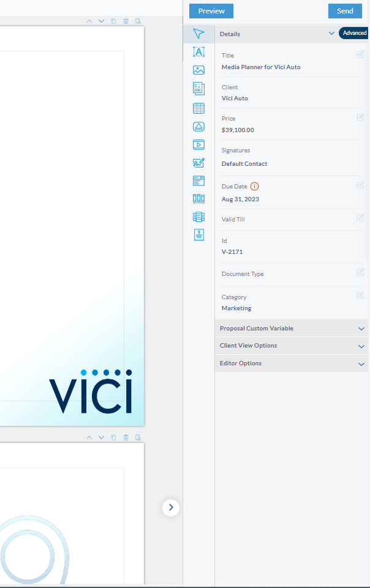
Task: Collapse side panel with round arrow button
Action: click(x=171, y=507)
